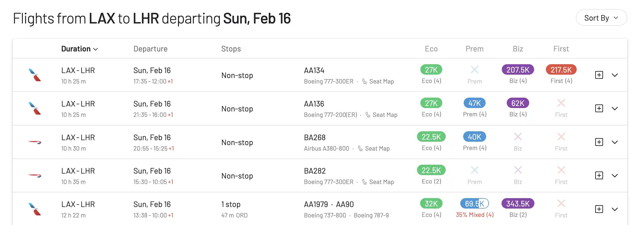Click the plus icon for BA268
This screenshot has height=225, width=644.
pyautogui.click(x=599, y=142)
